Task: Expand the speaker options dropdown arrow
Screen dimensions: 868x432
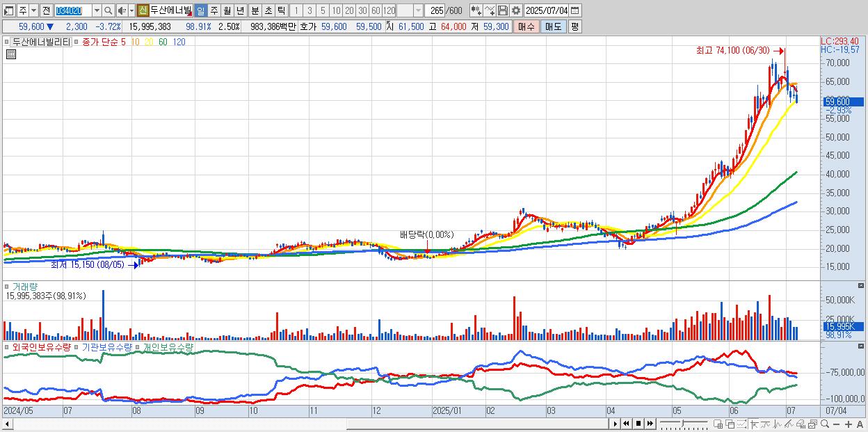Action: pos(131,10)
